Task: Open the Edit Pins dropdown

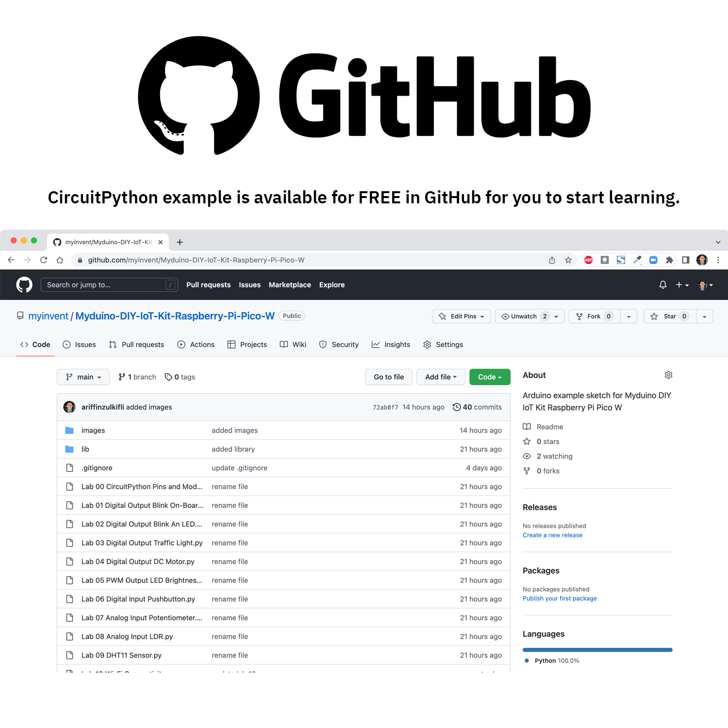Action: point(461,316)
